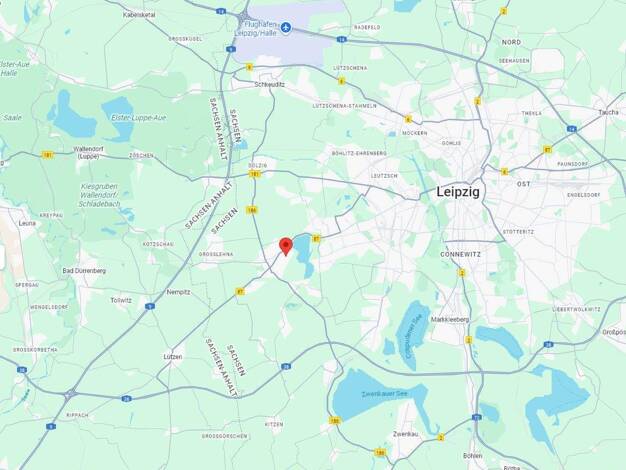Viewport: 626px width, 470px height.
Task: Select the Elster-Luppe-Aue nature area label
Action: point(139,118)
